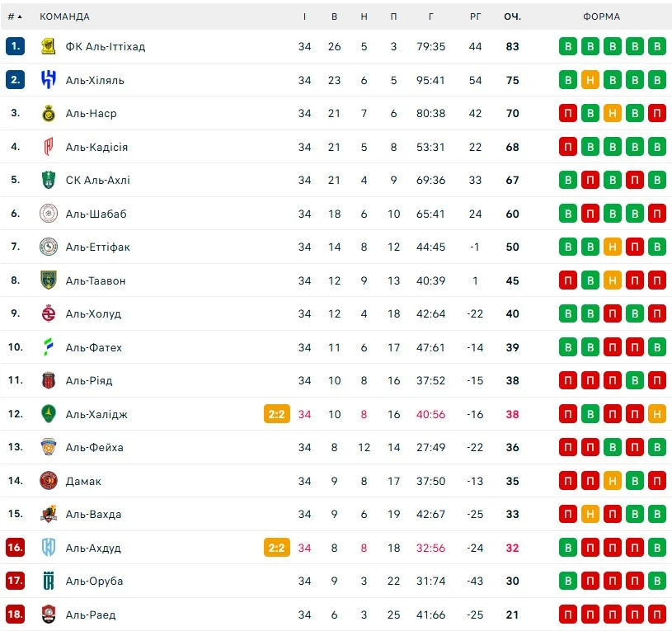
Task: Click the 2:2 score badge in Аль-Ахдуд row
Action: click(276, 548)
